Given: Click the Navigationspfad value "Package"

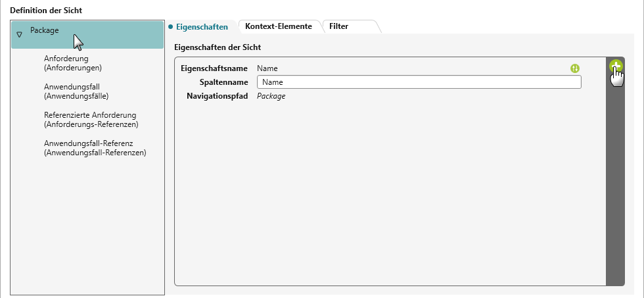Looking at the screenshot, I should [271, 96].
